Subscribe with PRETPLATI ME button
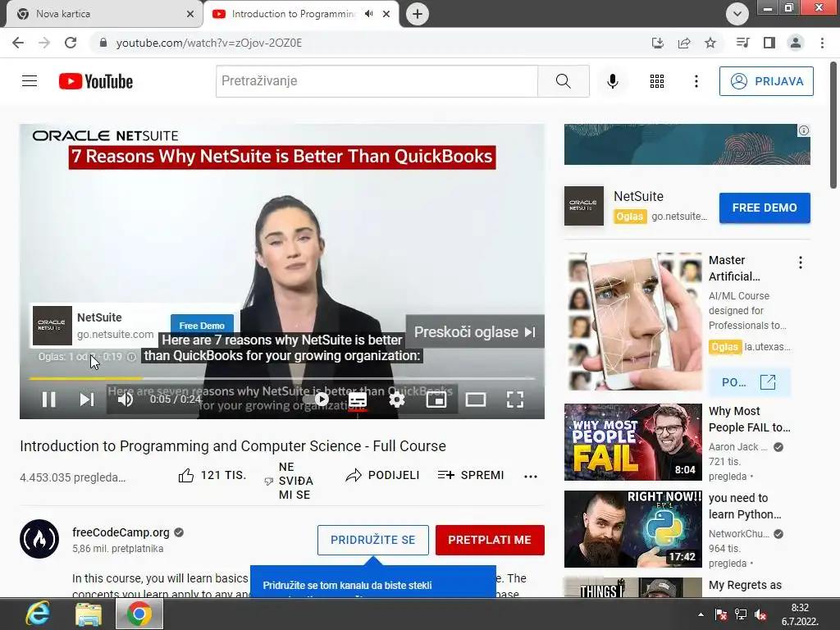The image size is (840, 630). pyautogui.click(x=490, y=540)
